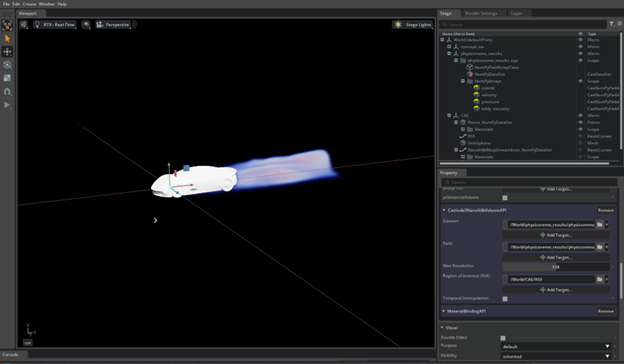
Task: Select the NumPyDataSet prim
Action: 489,74
